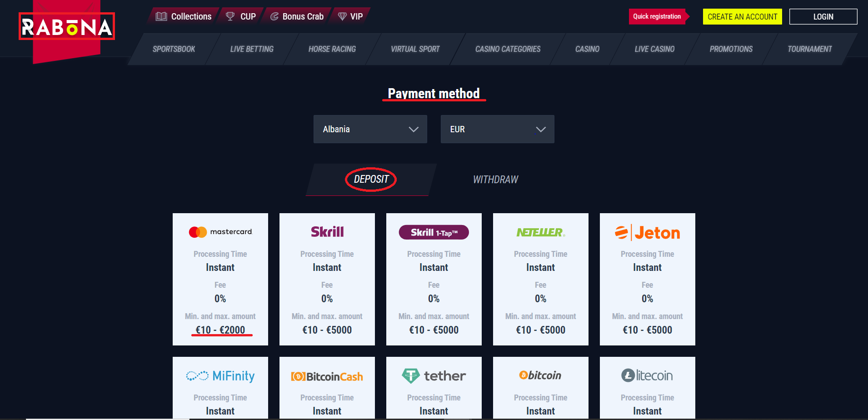Click the CREATE AN ACCOUNT button

tap(743, 17)
